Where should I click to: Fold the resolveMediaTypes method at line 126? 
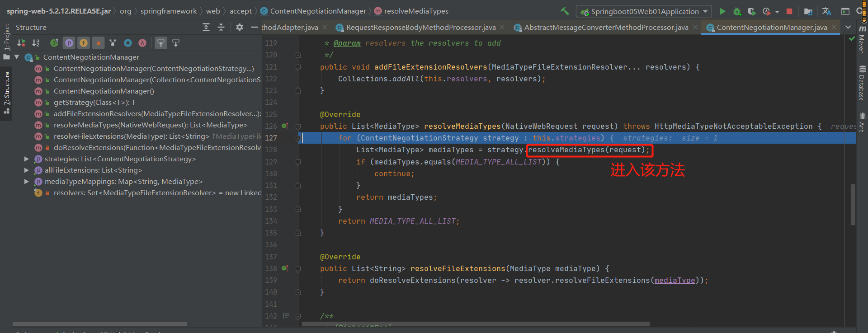pyautogui.click(x=298, y=127)
